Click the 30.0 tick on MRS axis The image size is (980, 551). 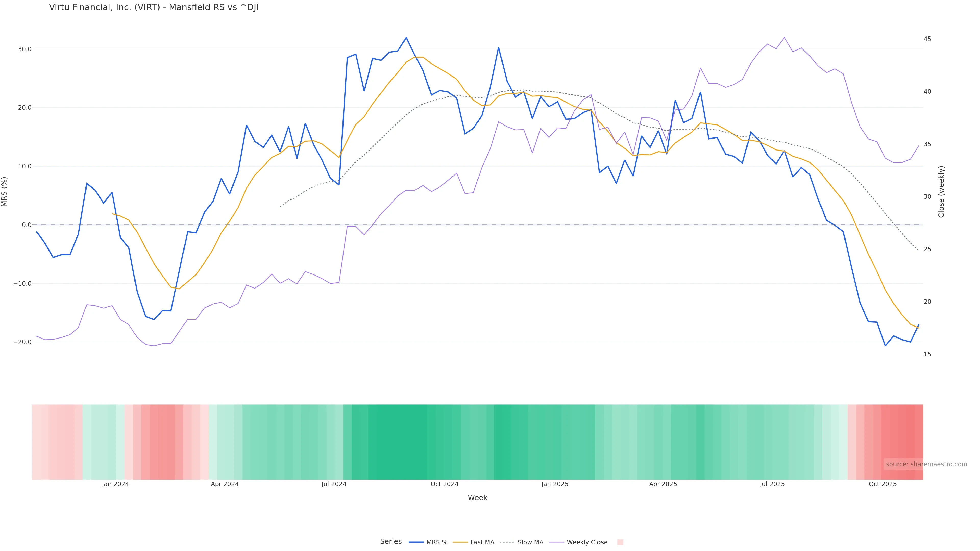click(24, 49)
